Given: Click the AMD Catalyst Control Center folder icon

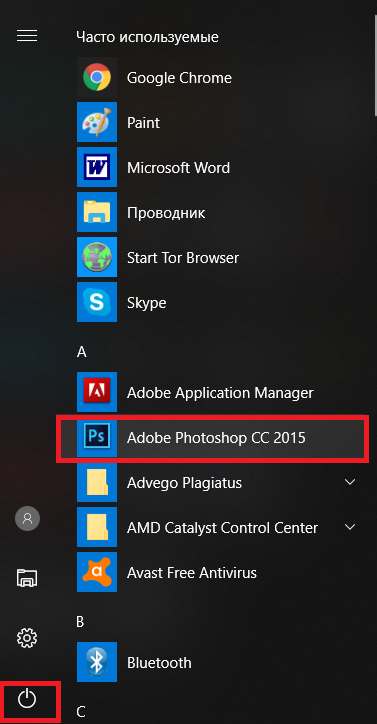Looking at the screenshot, I should click(x=97, y=527).
